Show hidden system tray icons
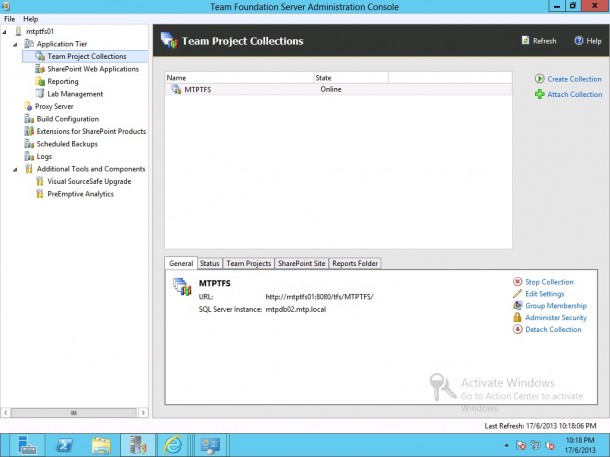 [x=506, y=445]
